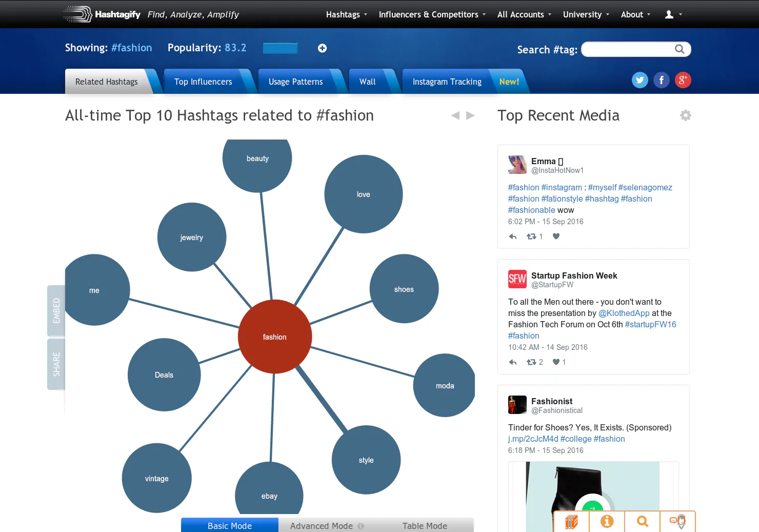Select the Deals hashtag node
The height and width of the screenshot is (532, 759).
[x=164, y=375]
